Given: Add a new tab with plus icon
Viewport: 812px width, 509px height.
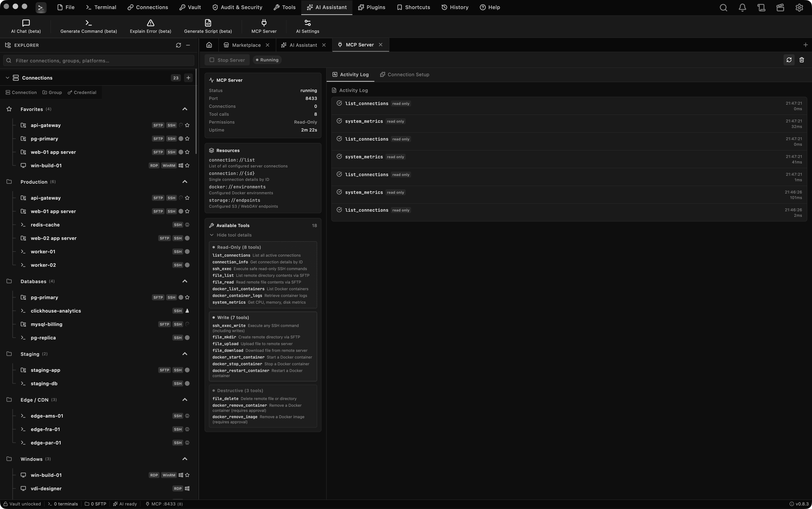Looking at the screenshot, I should [x=805, y=45].
